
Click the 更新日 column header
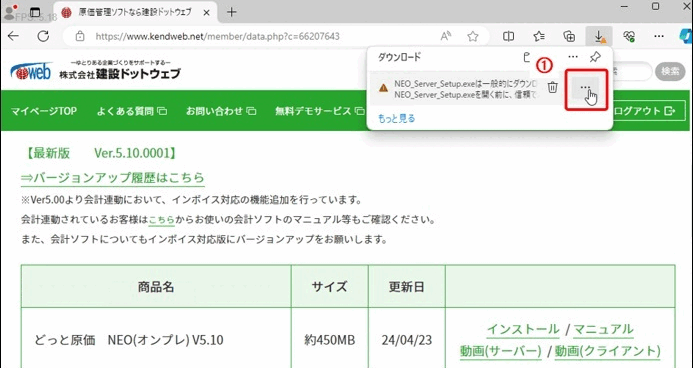click(407, 287)
